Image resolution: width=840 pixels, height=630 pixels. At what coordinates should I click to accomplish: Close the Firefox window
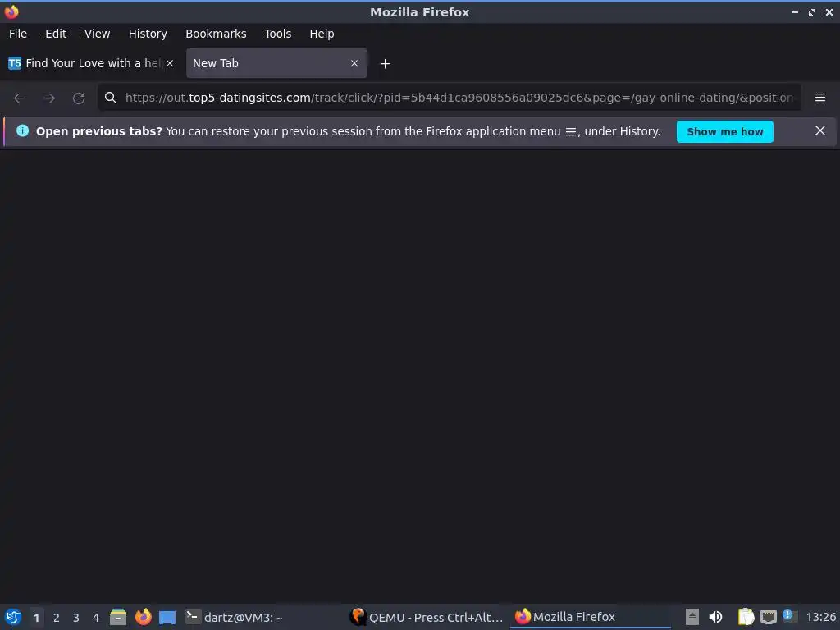(829, 11)
